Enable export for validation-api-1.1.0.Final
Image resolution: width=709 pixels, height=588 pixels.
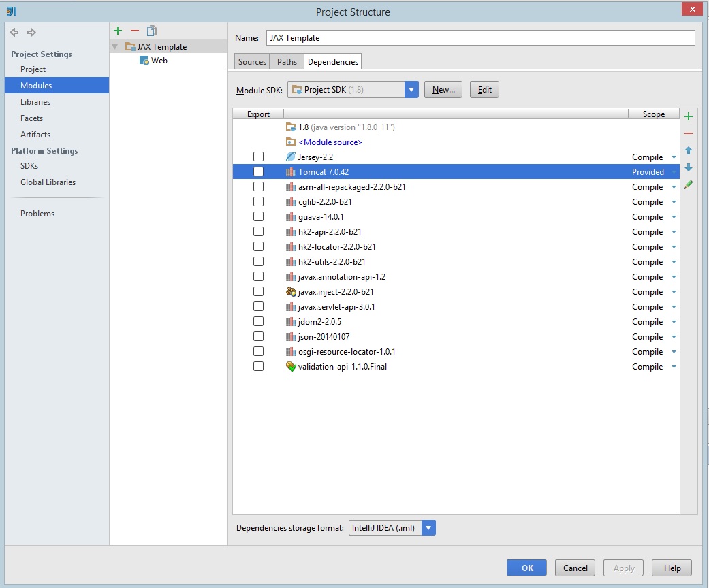(258, 366)
